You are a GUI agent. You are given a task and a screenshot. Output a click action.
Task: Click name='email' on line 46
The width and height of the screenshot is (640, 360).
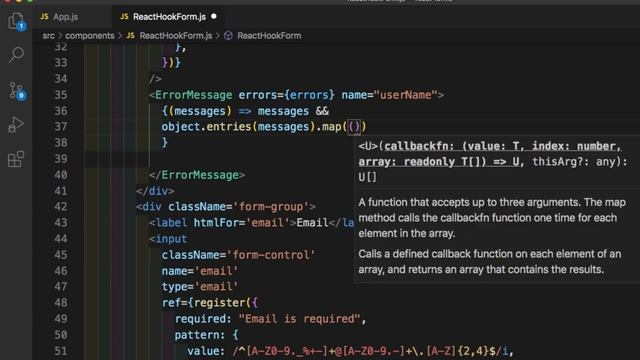click(200, 271)
